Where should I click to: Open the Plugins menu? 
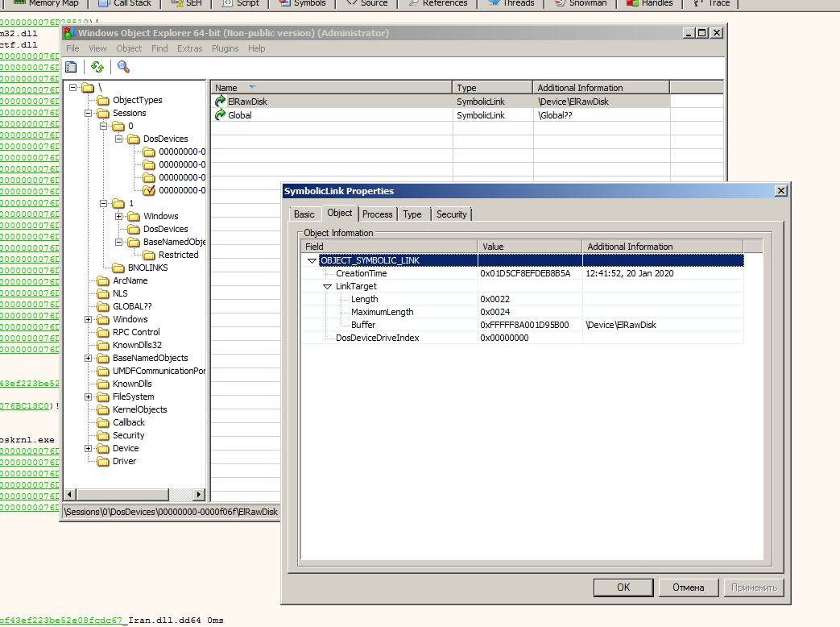click(x=225, y=48)
